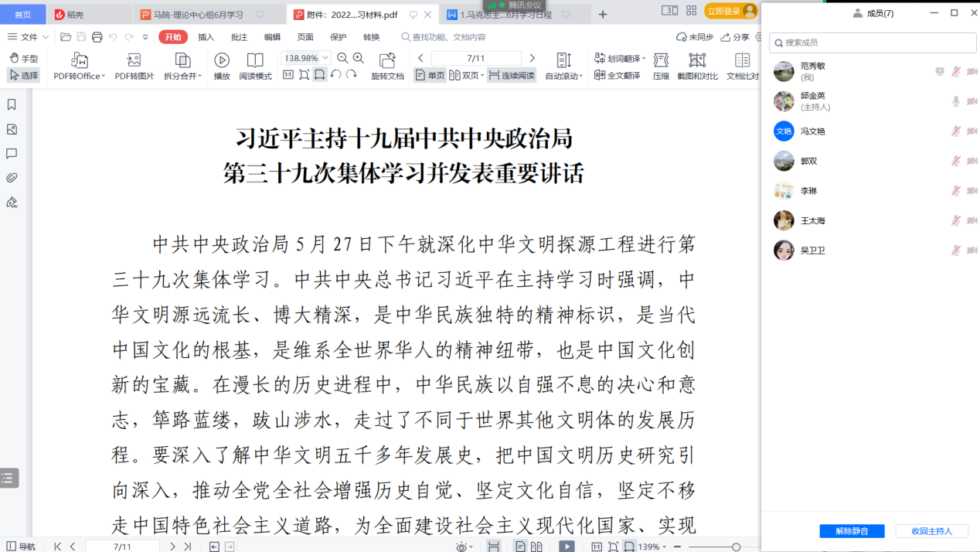The width and height of the screenshot is (980, 552).
Task: Click the 搜索成员 search field
Action: click(873, 43)
